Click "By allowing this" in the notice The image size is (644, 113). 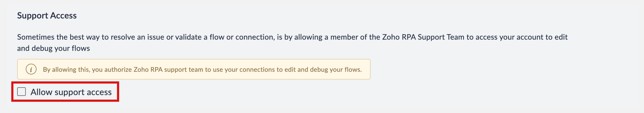[66, 69]
